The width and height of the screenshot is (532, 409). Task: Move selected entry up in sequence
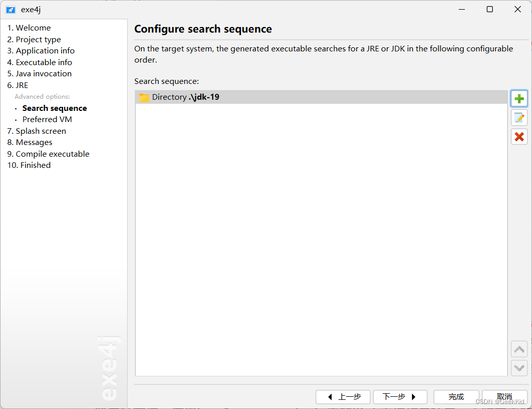pyautogui.click(x=519, y=349)
